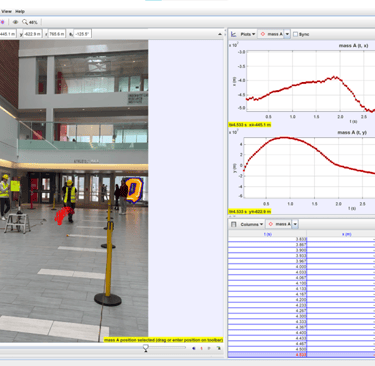Select the highlighted last row t = 4.533

tap(301, 355)
